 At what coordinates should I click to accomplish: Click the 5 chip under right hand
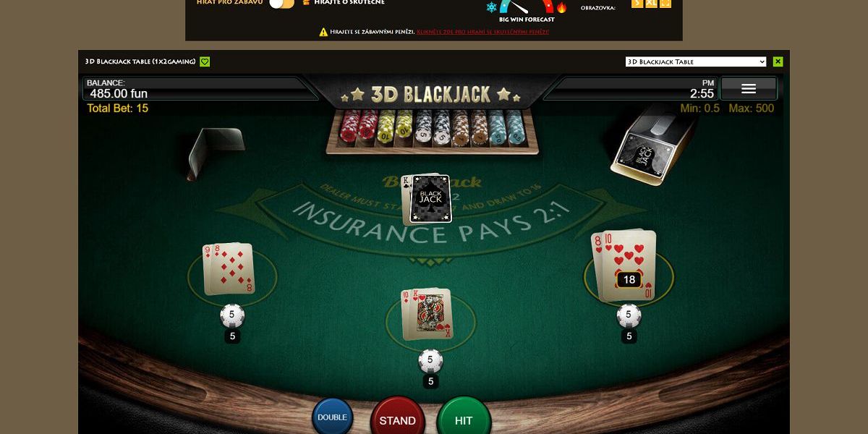pyautogui.click(x=629, y=315)
